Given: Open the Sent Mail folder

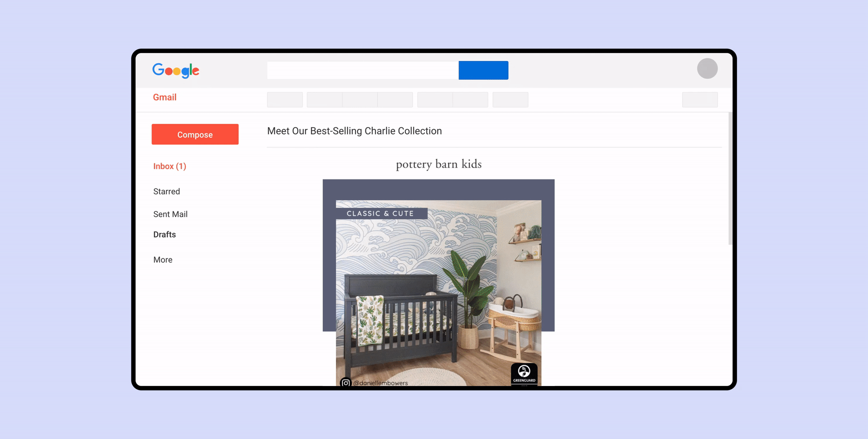Looking at the screenshot, I should [171, 214].
